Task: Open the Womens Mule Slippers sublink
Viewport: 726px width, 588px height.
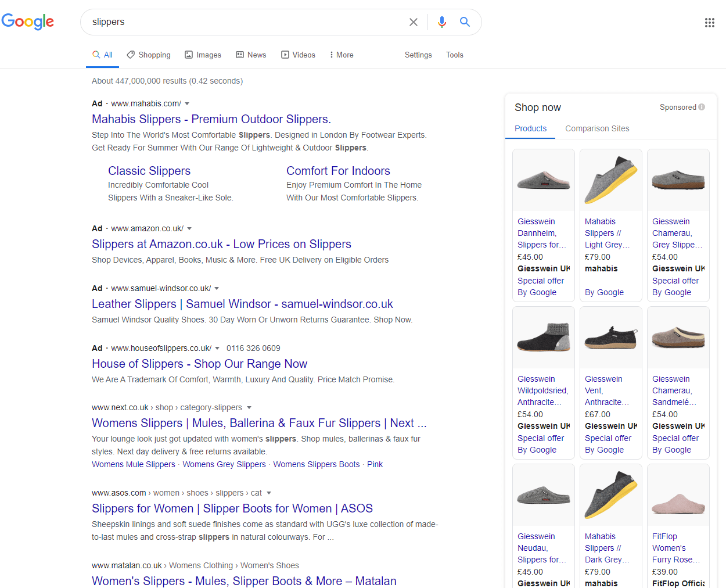Action: point(134,464)
